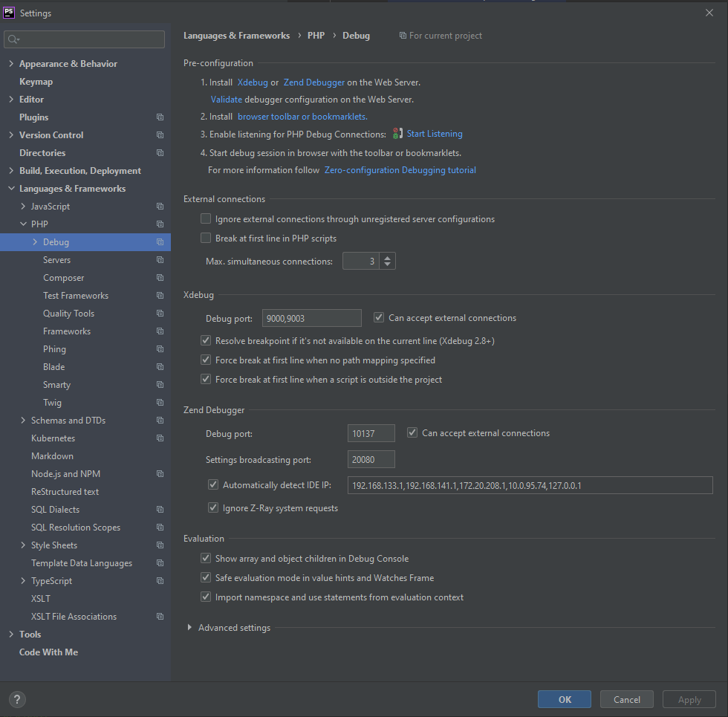Open the Keymap settings page
The width and height of the screenshot is (728, 717).
tap(36, 82)
